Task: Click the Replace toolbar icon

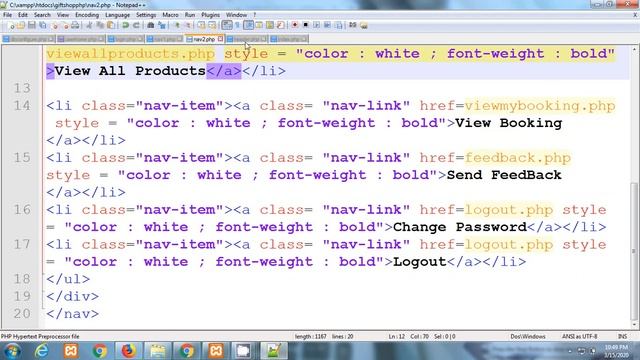Action: click(x=162, y=25)
